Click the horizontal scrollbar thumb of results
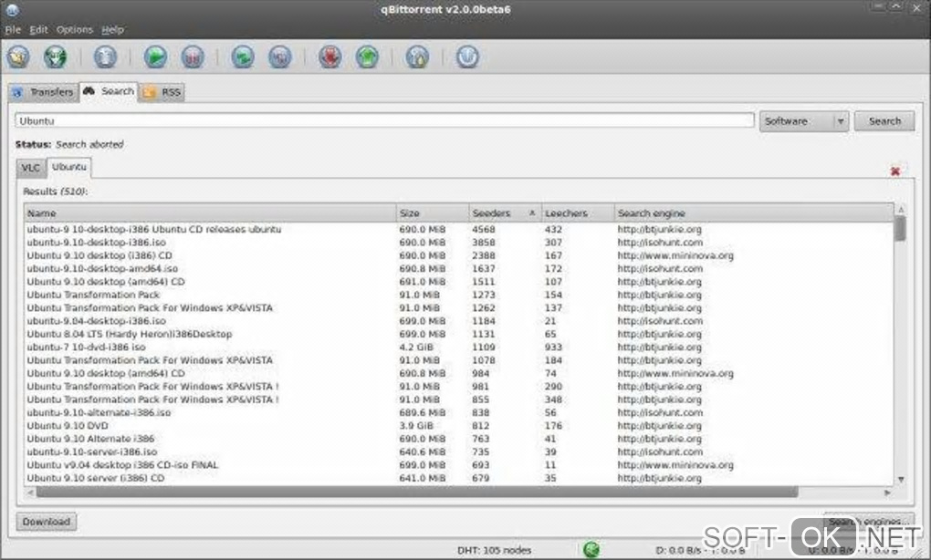The height and width of the screenshot is (560, 931). 417,493
